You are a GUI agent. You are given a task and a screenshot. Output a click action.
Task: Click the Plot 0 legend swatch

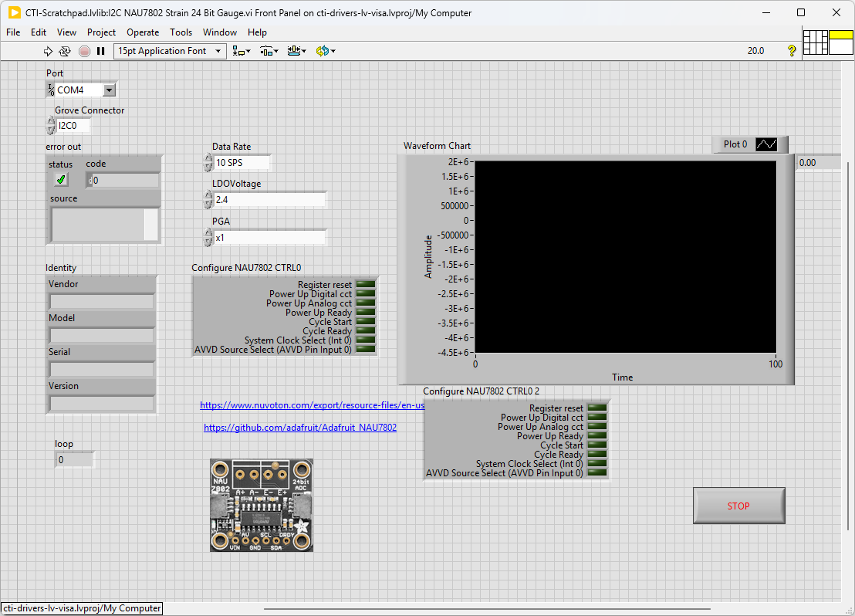[x=766, y=144]
